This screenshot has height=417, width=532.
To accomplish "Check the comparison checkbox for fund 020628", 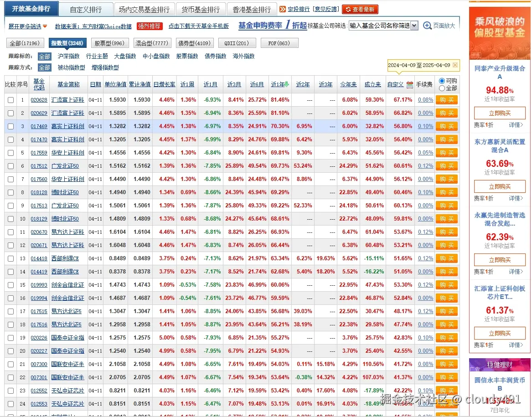I will [x=11, y=99].
